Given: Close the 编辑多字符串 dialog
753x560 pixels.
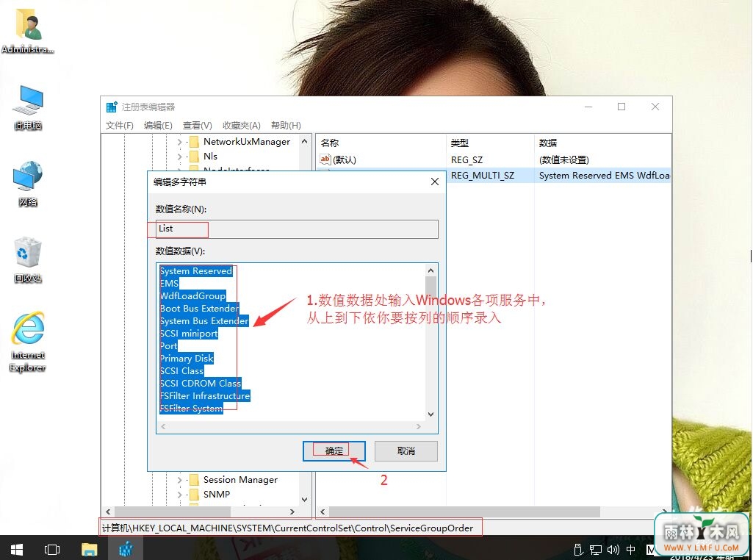Looking at the screenshot, I should click(435, 182).
